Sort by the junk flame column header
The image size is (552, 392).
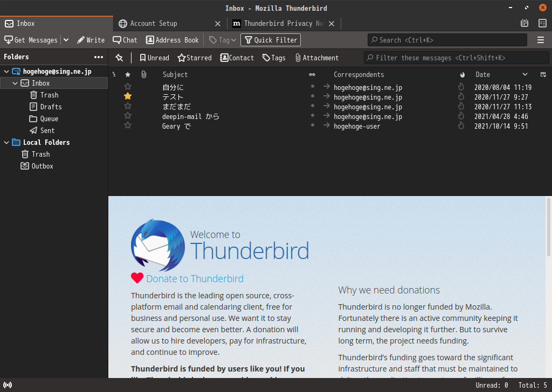tap(462, 74)
